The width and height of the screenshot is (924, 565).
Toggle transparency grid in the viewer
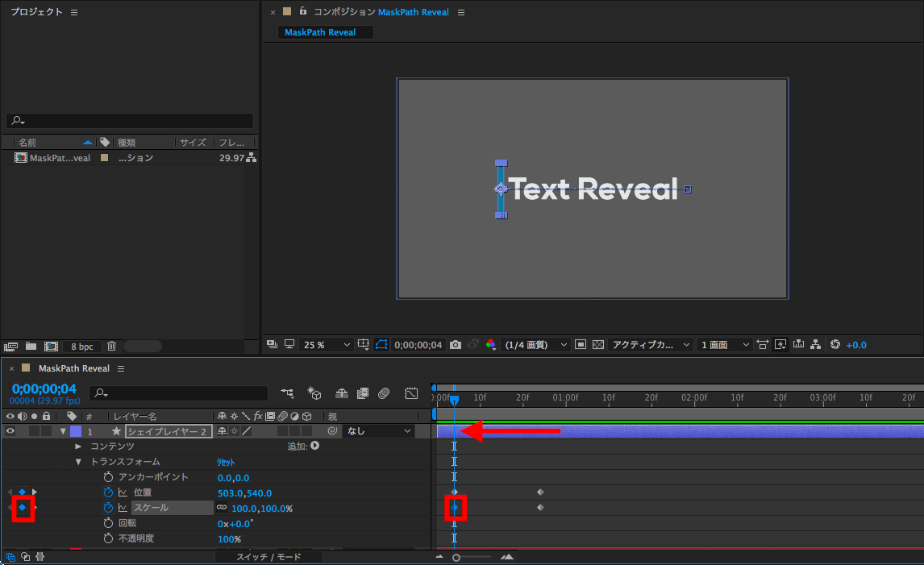tap(597, 345)
